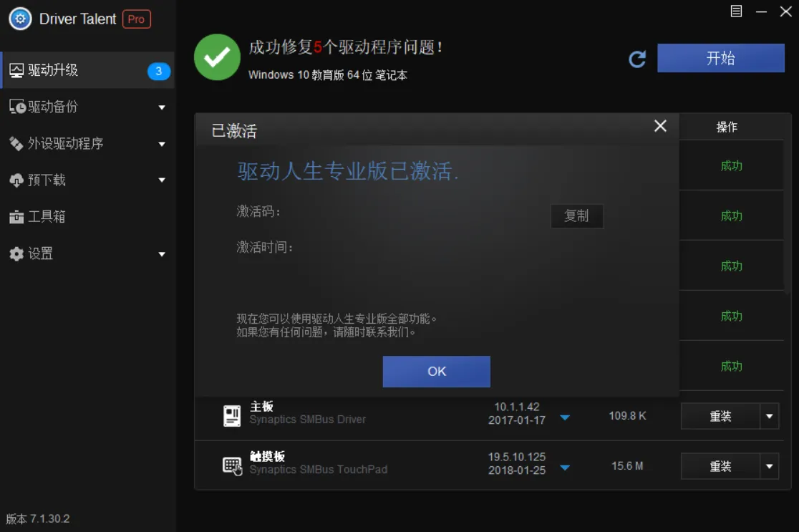Open 重装 options arrow for SMBus Driver
Image resolution: width=799 pixels, height=532 pixels.
[x=770, y=416]
